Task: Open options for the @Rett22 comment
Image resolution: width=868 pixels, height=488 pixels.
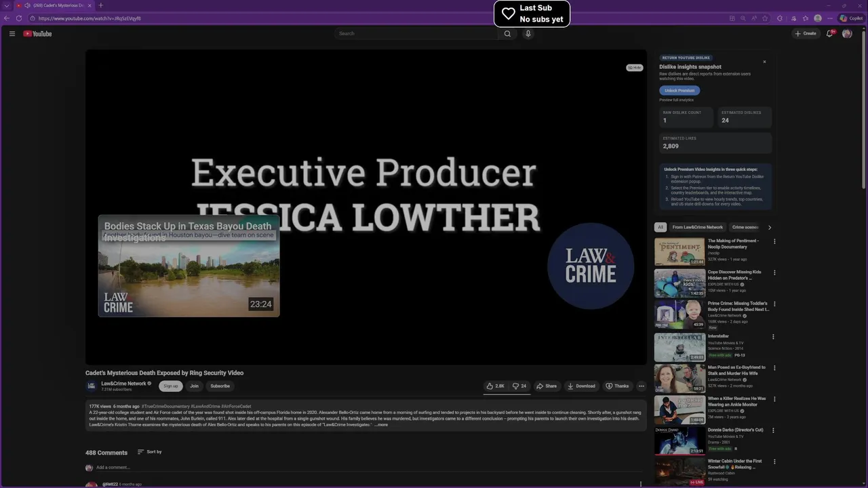Action: point(641,484)
